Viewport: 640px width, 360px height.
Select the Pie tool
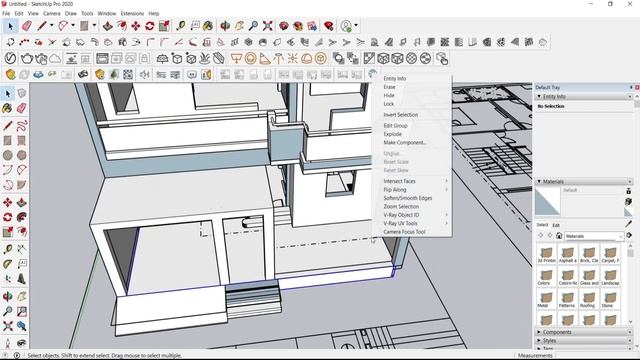click(x=22, y=185)
